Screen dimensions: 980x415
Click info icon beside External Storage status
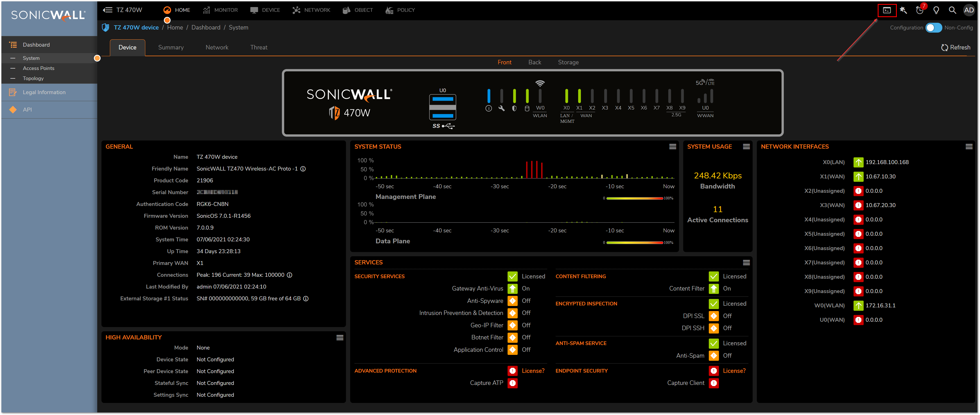(306, 299)
